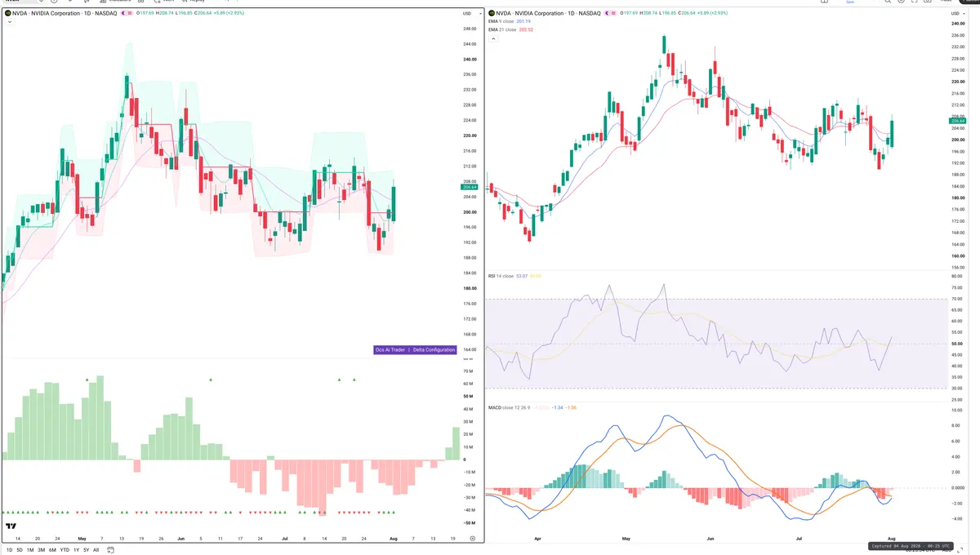This screenshot has height=555, width=980.
Task: Set date range to 5D
Action: click(20, 550)
